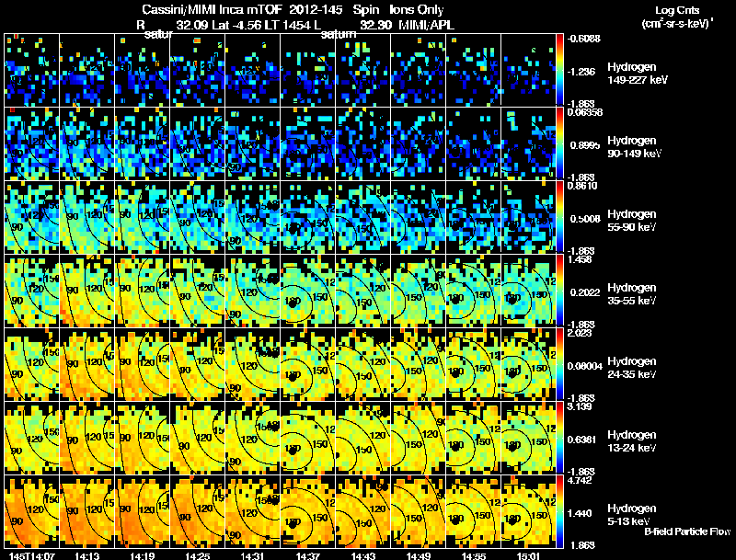Select the 'Hydrogen 24-35 keV' row label

(x=631, y=368)
